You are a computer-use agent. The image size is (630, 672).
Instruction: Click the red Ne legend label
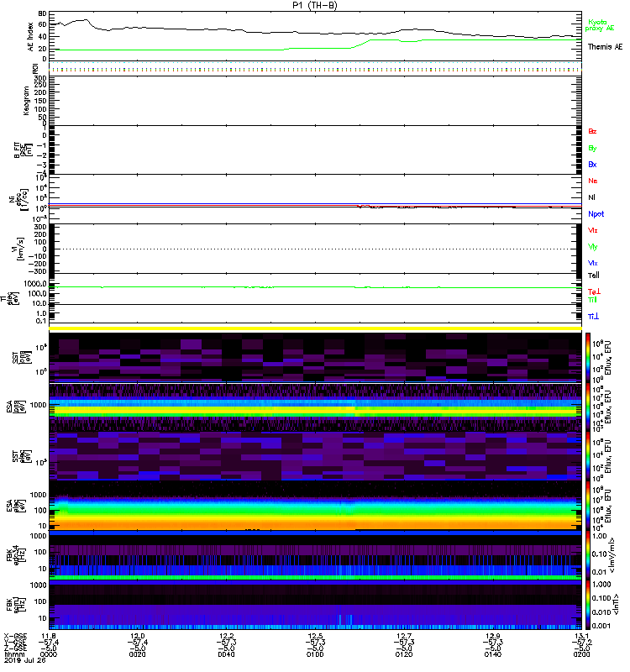coord(593,181)
